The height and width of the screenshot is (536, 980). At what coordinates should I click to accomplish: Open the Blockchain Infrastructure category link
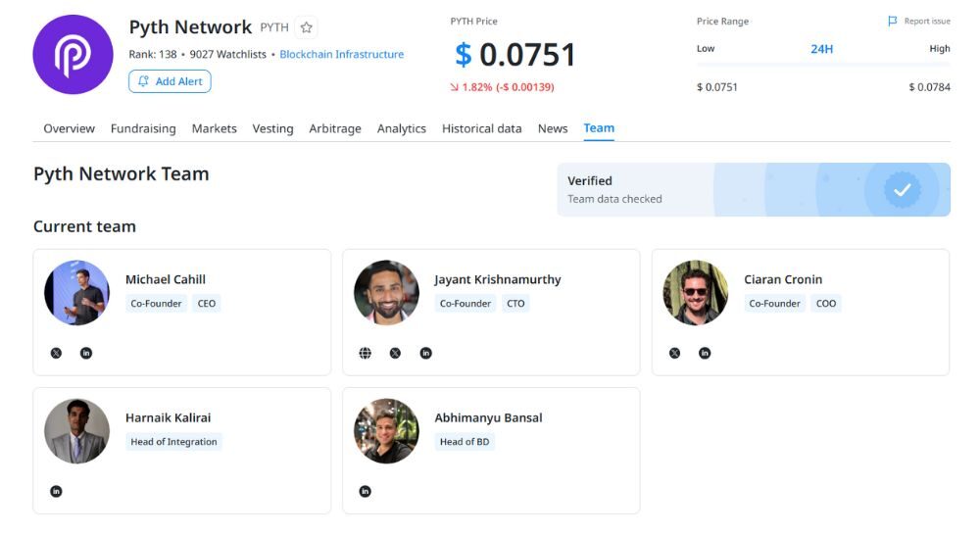pos(341,54)
